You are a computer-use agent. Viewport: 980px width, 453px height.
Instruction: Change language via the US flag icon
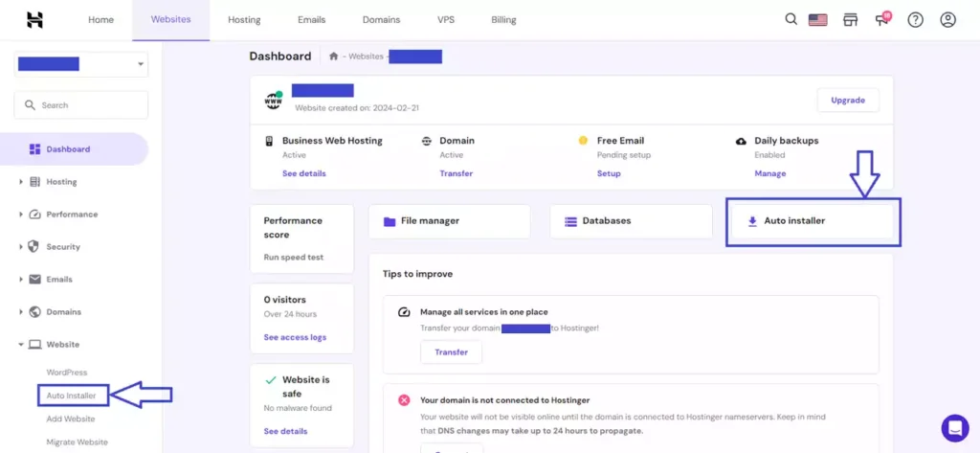(817, 20)
